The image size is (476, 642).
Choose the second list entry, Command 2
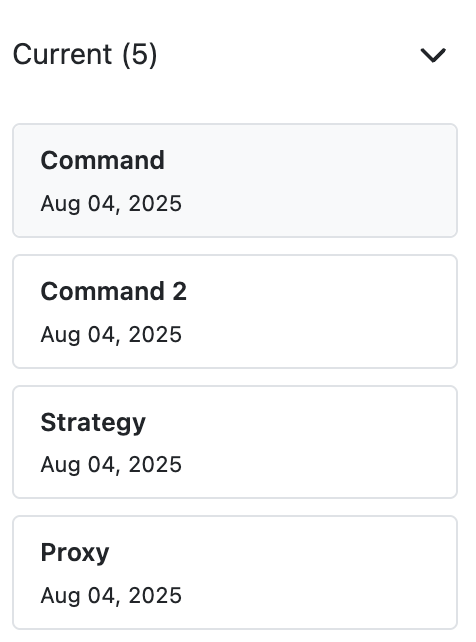coord(235,312)
